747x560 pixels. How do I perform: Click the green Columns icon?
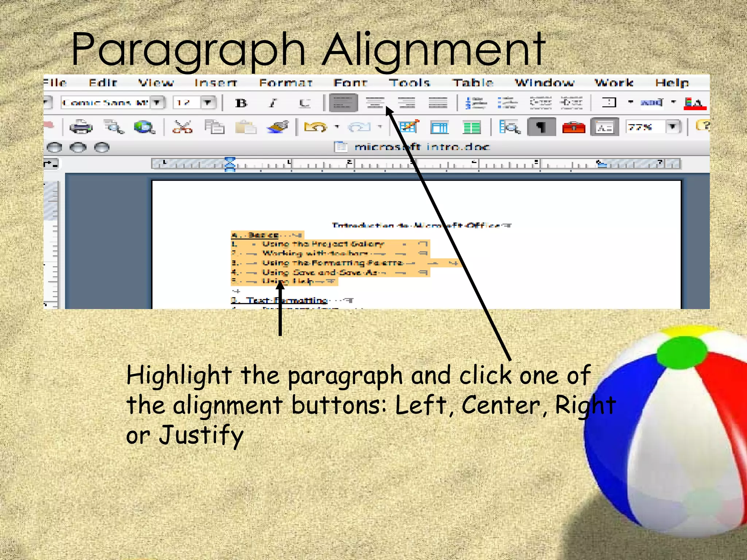tap(472, 128)
